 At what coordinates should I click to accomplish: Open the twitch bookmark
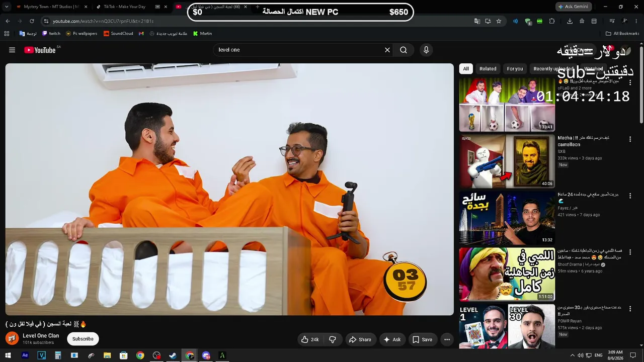(x=51, y=34)
